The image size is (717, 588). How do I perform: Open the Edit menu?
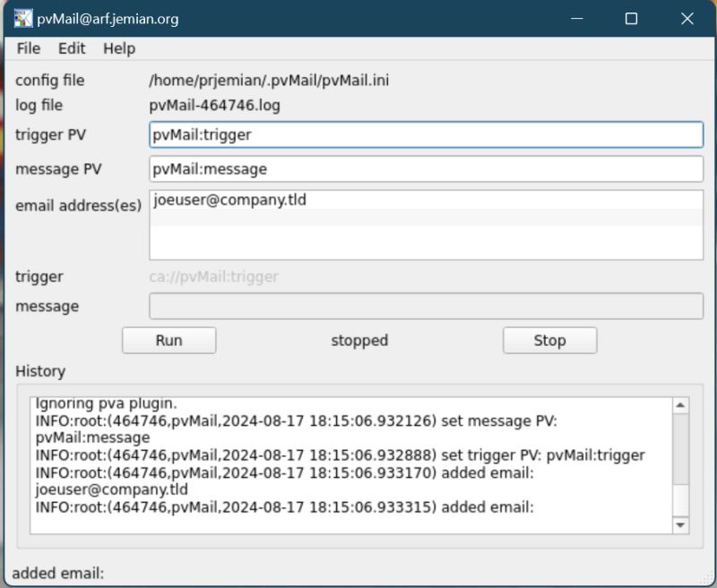click(72, 48)
